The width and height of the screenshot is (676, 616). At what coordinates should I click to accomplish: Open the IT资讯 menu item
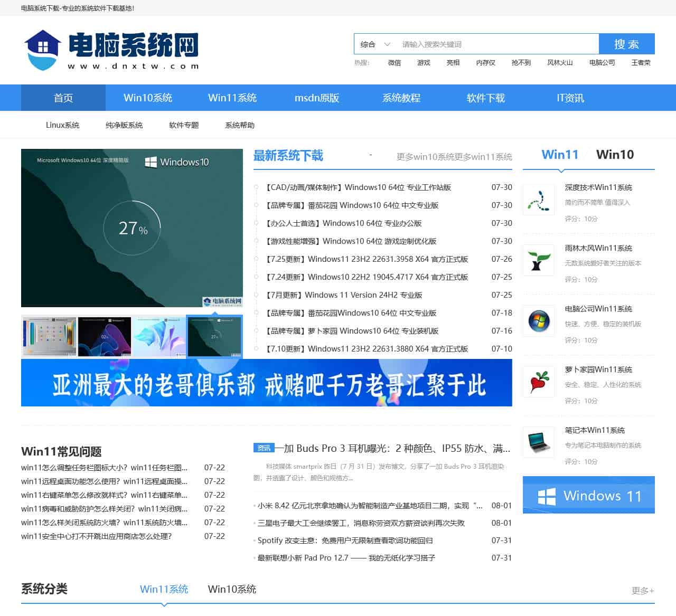point(570,98)
